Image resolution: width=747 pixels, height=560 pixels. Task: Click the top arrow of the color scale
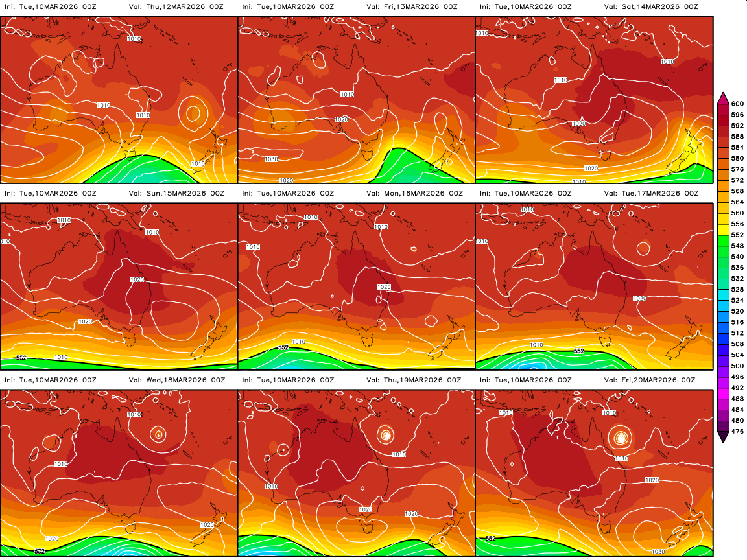tap(724, 97)
